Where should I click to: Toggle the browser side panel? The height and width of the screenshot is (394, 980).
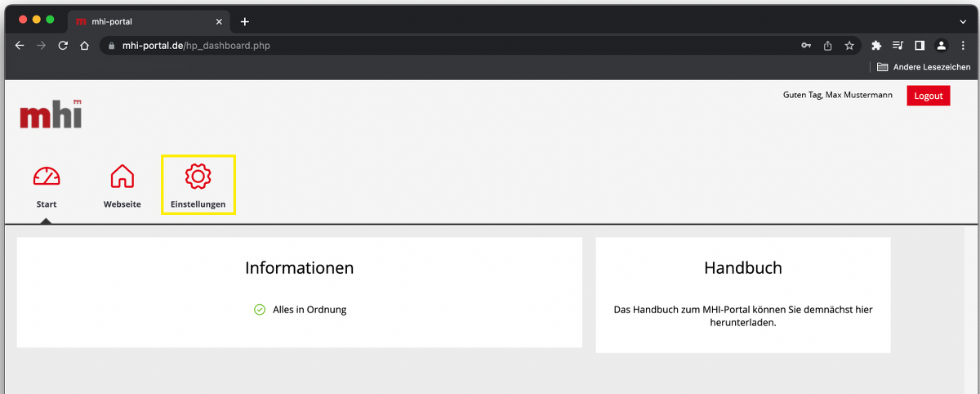tap(920, 46)
